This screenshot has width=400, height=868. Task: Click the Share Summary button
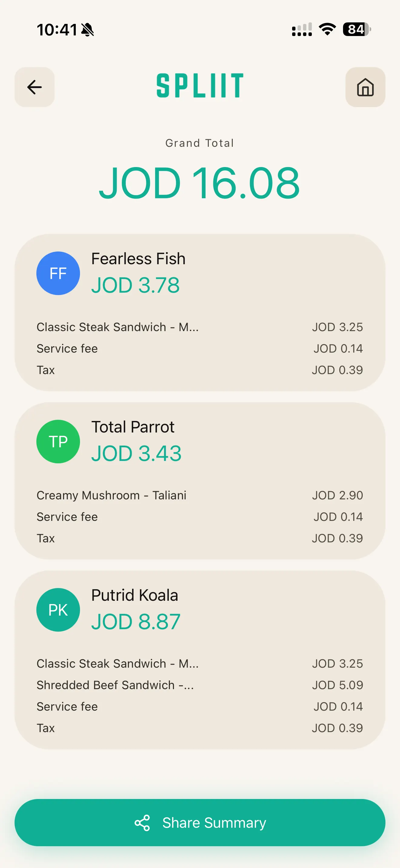coord(200,823)
